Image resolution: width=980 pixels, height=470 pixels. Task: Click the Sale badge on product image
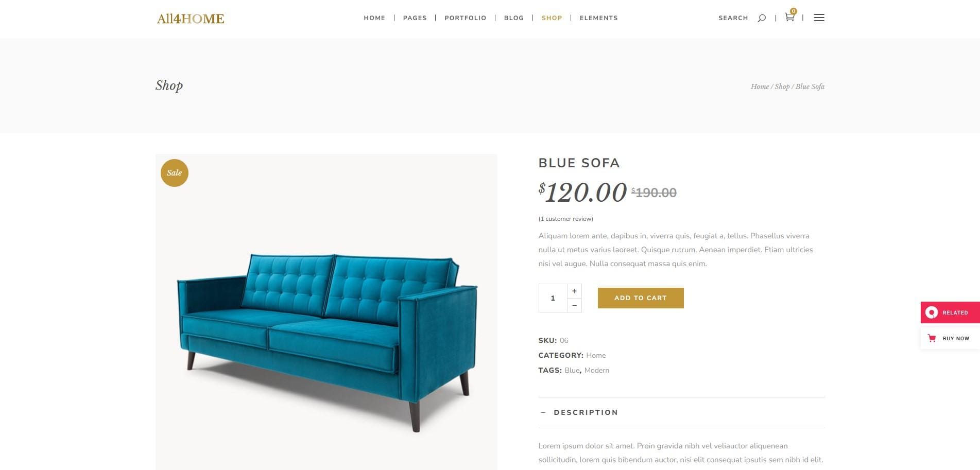[x=175, y=173]
